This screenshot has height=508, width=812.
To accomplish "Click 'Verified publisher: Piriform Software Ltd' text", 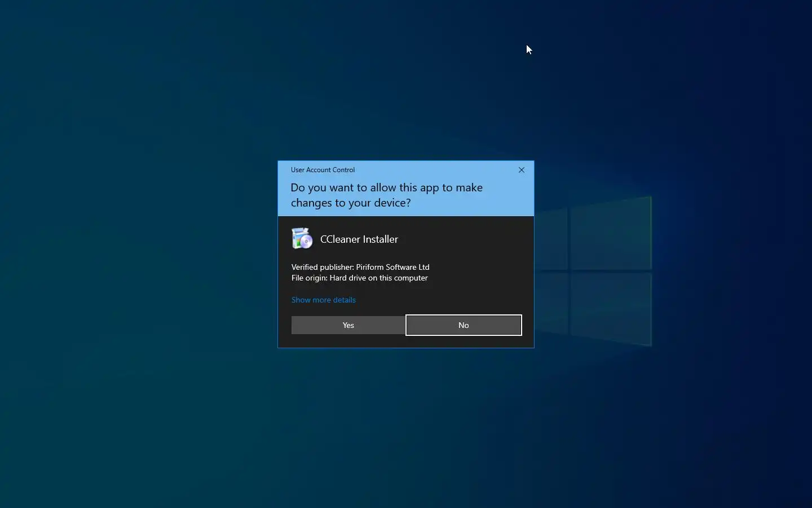I will (x=360, y=267).
